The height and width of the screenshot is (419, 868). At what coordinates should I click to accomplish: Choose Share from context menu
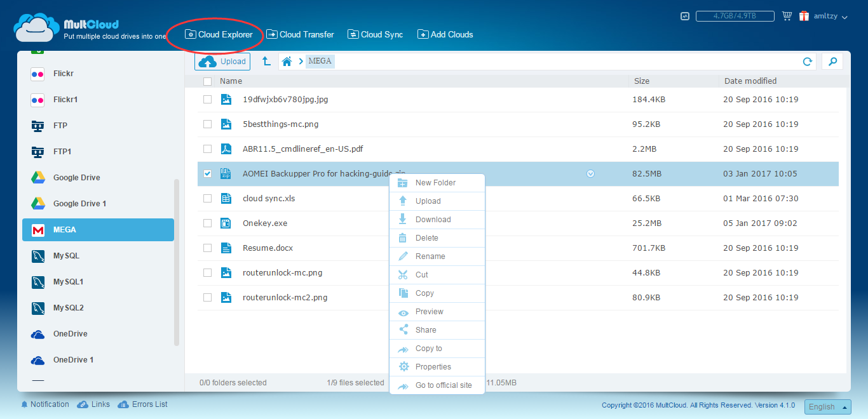[437, 330]
